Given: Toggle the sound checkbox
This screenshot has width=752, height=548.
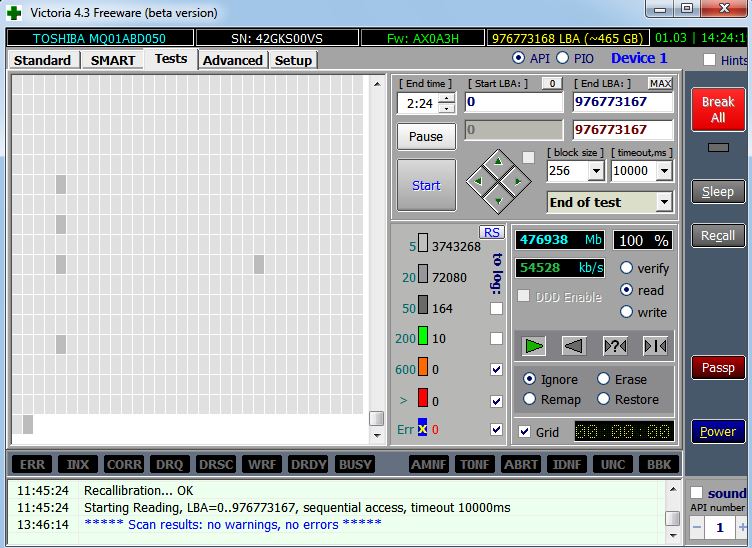Looking at the screenshot, I should (x=696, y=492).
